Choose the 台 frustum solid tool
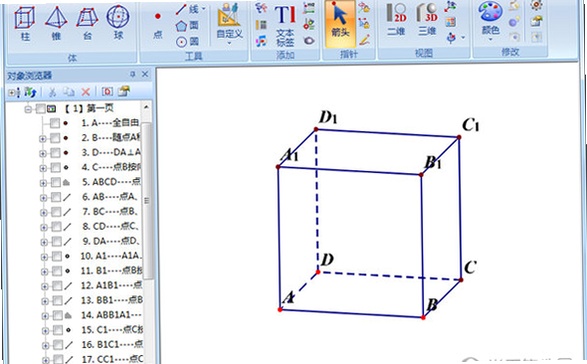 click(x=87, y=23)
